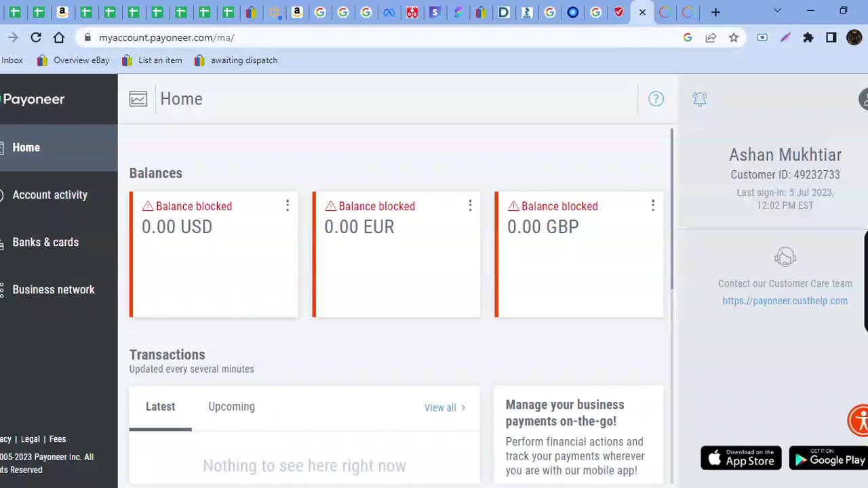Click the Ashan Mukhtiar account name
The image size is (868, 488).
pyautogui.click(x=785, y=155)
